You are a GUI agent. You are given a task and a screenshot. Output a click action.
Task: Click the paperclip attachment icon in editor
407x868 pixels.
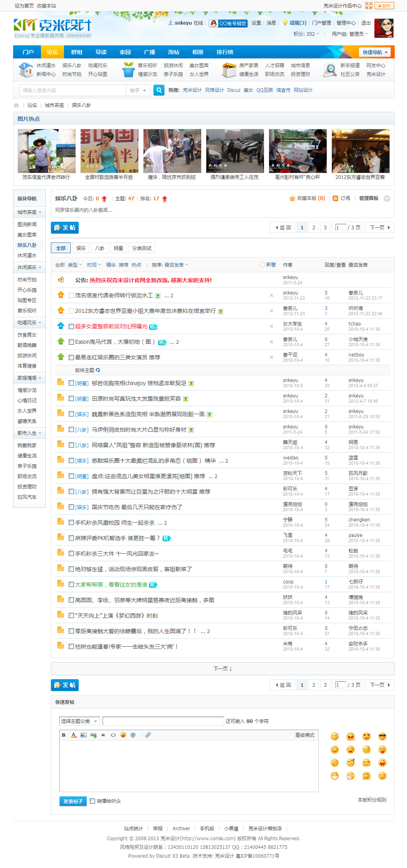pos(148,735)
